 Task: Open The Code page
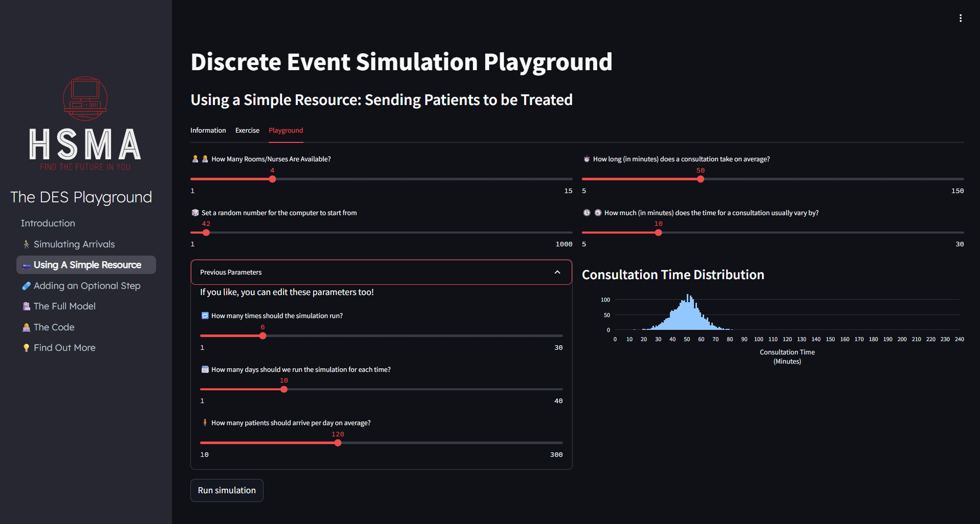[86, 327]
